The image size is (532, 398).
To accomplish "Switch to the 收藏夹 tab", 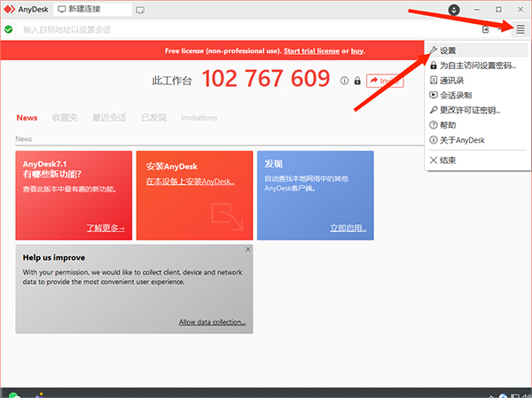I will (65, 118).
